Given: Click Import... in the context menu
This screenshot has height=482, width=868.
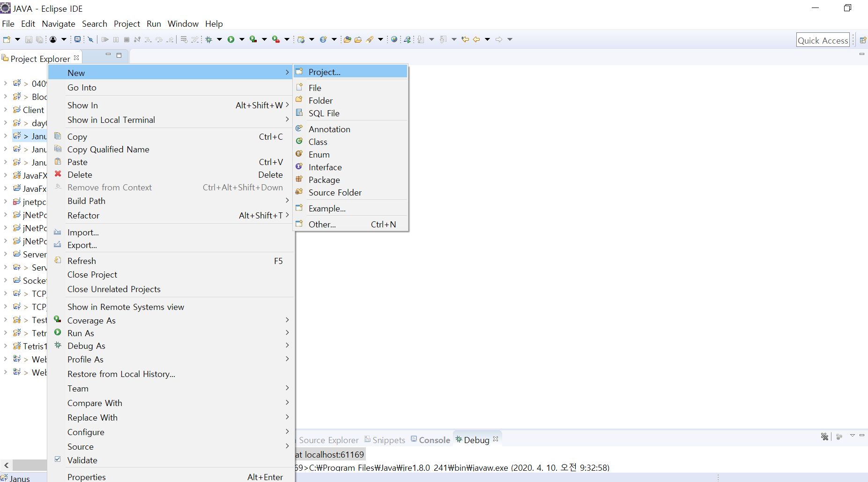Looking at the screenshot, I should click(171, 232).
